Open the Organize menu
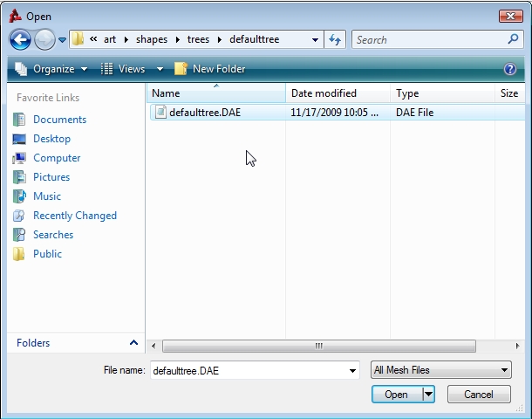532x419 pixels. tap(52, 69)
